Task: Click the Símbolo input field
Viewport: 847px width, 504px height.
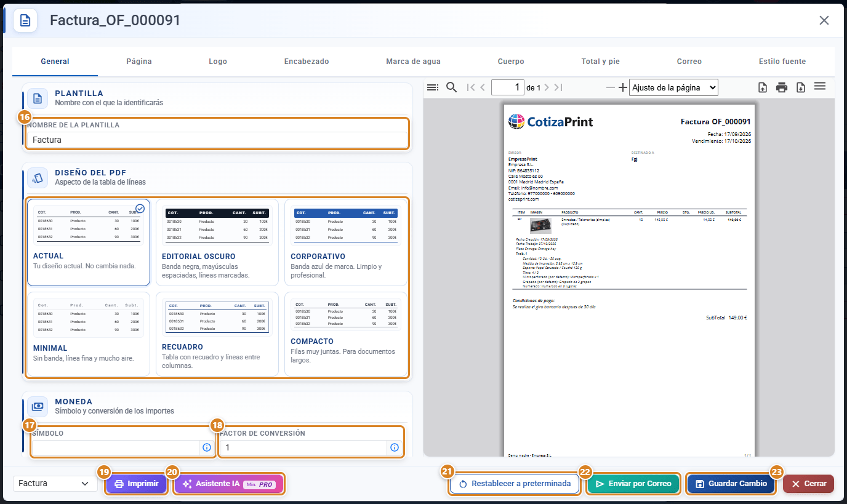Action: (x=114, y=447)
